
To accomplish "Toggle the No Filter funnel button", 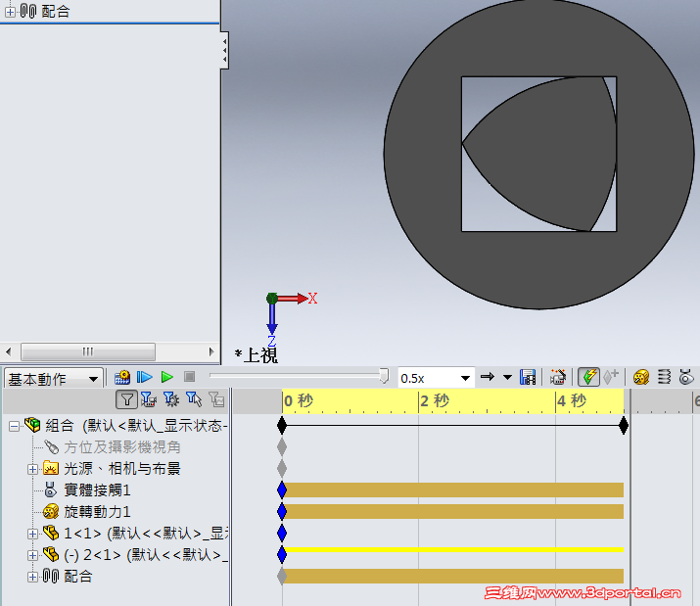I will click(126, 399).
